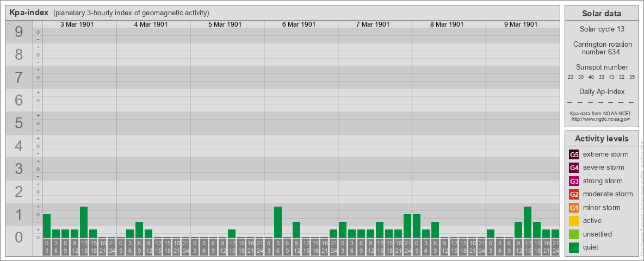Click the 5 Mar 12-15 green bar
This screenshot has width=644, height=261.
232,233
